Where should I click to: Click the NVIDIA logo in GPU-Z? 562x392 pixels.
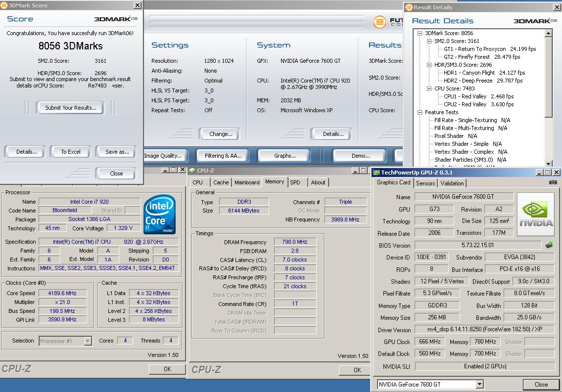coord(536,214)
